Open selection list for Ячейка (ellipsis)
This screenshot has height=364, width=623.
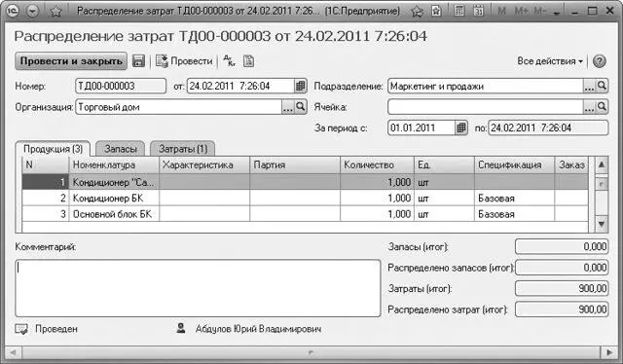point(589,107)
